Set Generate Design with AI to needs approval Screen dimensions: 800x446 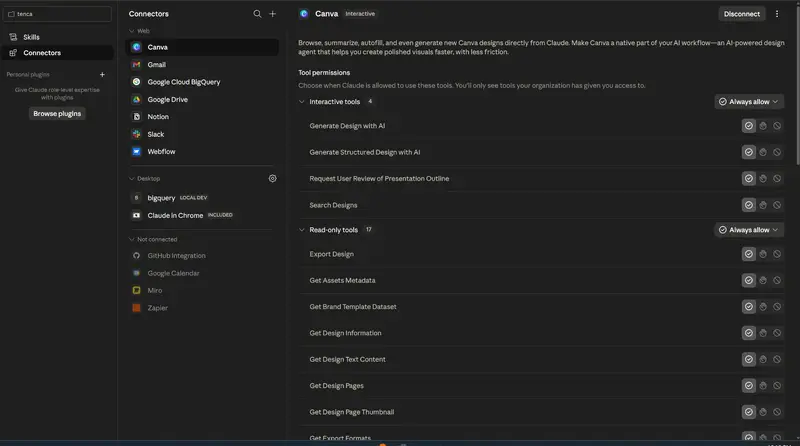pos(763,126)
